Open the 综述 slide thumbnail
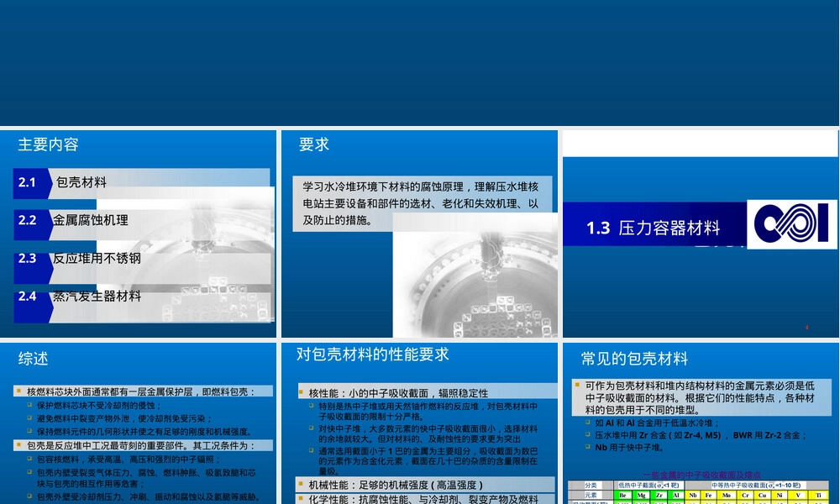Image resolution: width=840 pixels, height=504 pixels. [x=139, y=423]
